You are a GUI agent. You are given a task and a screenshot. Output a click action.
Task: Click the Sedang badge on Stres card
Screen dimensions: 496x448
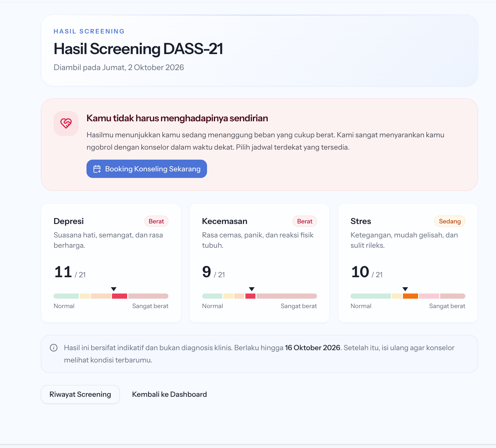tap(450, 221)
